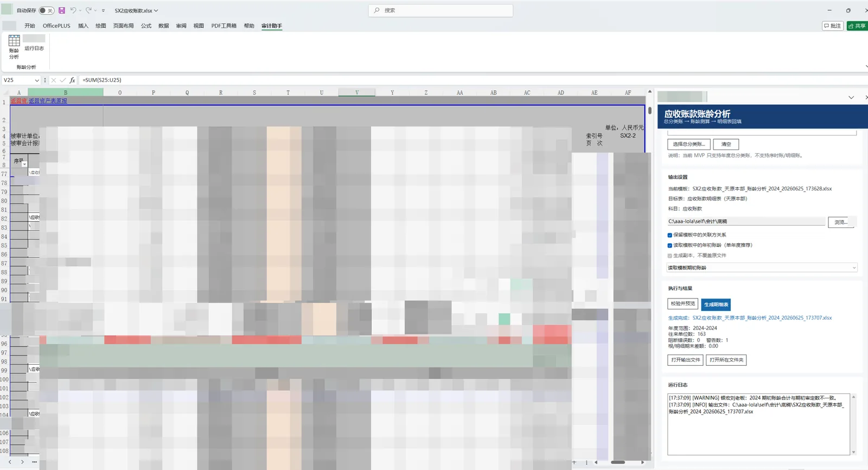Open the 读取模板期初账龄 combo box
The height and width of the screenshot is (470, 868).
(762, 268)
